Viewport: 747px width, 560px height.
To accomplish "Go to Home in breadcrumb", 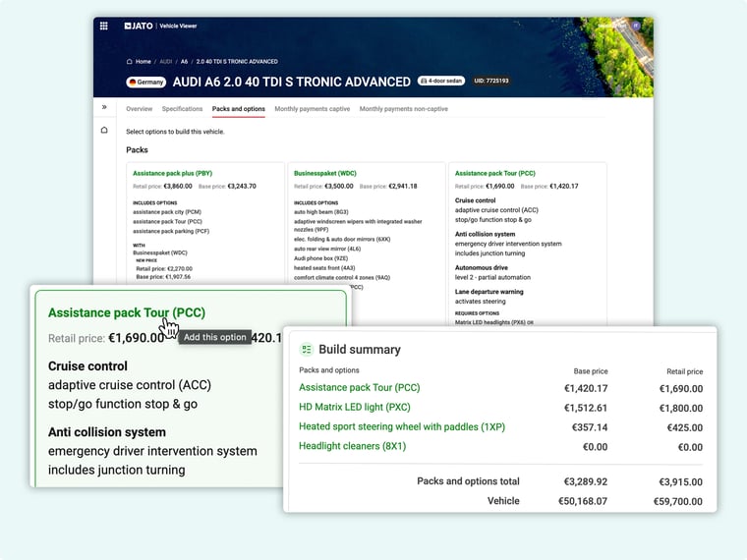I will [x=143, y=62].
